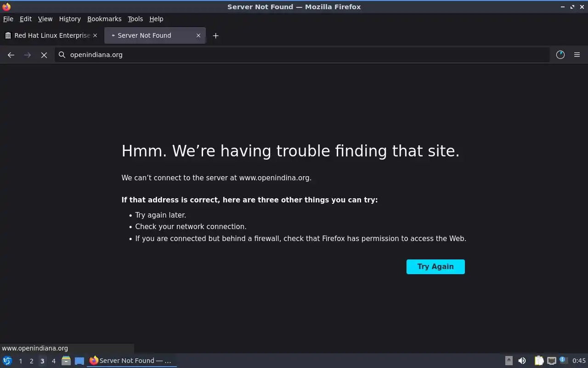
Task: Switch to workspace 2
Action: (x=31, y=361)
